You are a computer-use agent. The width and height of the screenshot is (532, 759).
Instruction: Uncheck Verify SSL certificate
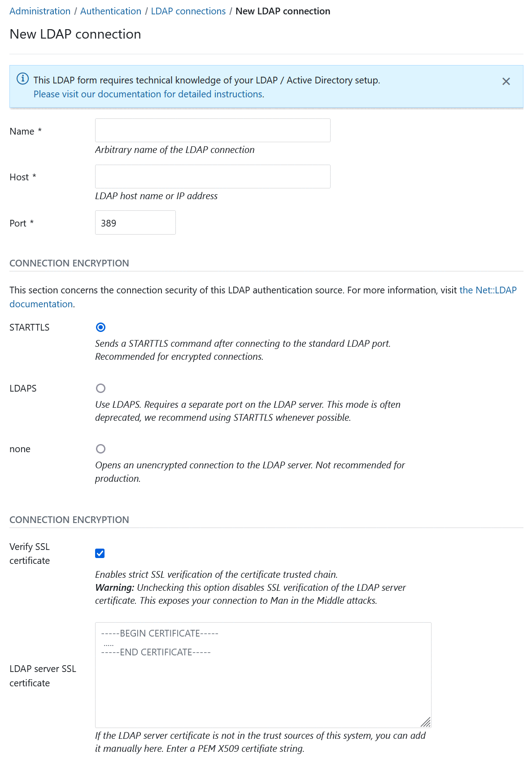(100, 553)
